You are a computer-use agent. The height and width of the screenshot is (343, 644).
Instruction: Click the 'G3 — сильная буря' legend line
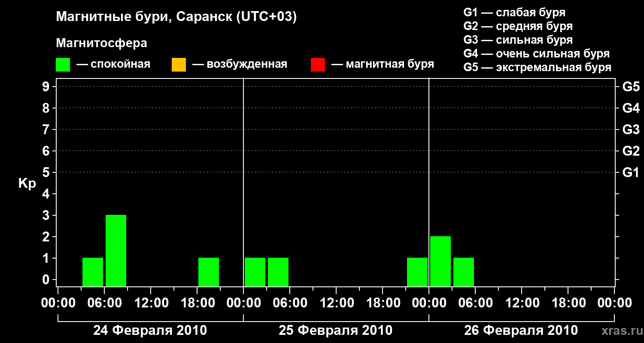click(518, 40)
